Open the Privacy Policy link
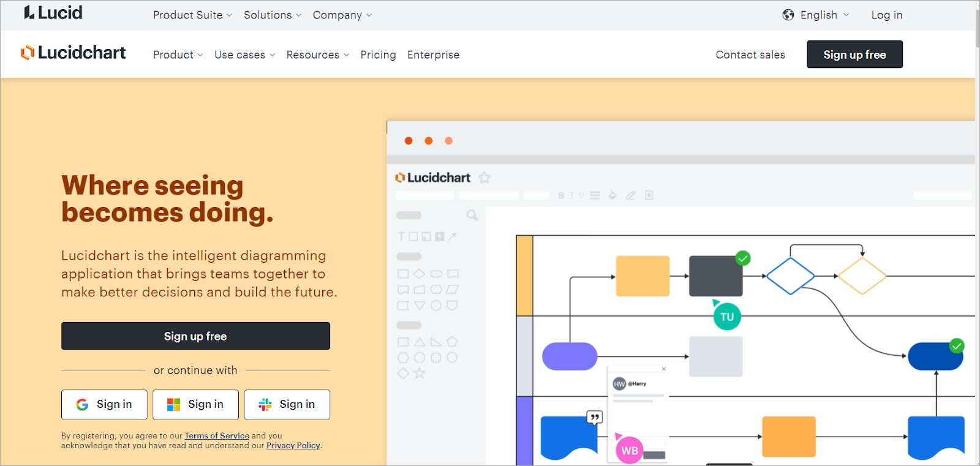The width and height of the screenshot is (980, 466). (x=293, y=445)
